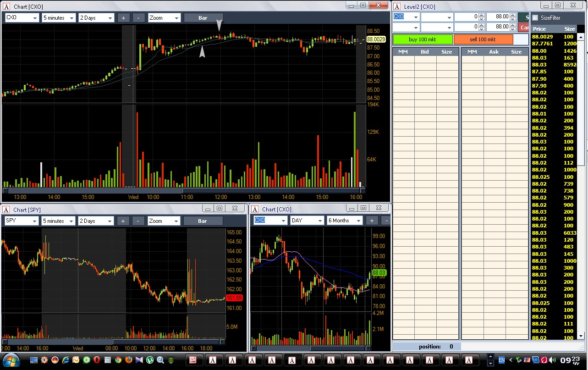Click the red chart app taskbar button
588x370 pixels.
(x=193, y=360)
